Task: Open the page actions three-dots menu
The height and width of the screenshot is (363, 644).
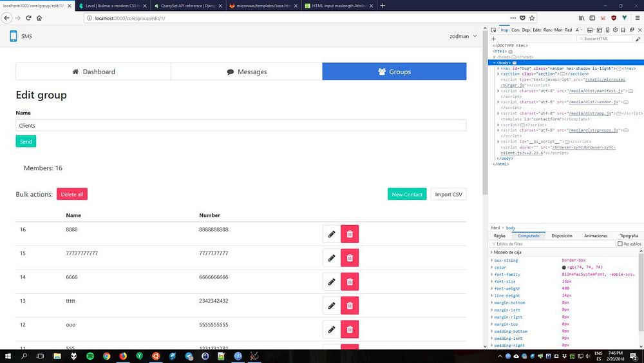Action: tap(513, 18)
